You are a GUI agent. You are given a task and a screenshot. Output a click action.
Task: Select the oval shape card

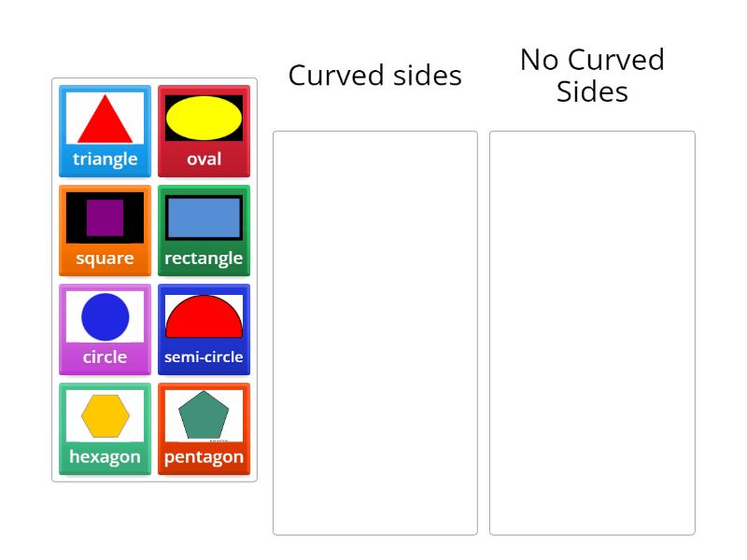click(x=204, y=131)
